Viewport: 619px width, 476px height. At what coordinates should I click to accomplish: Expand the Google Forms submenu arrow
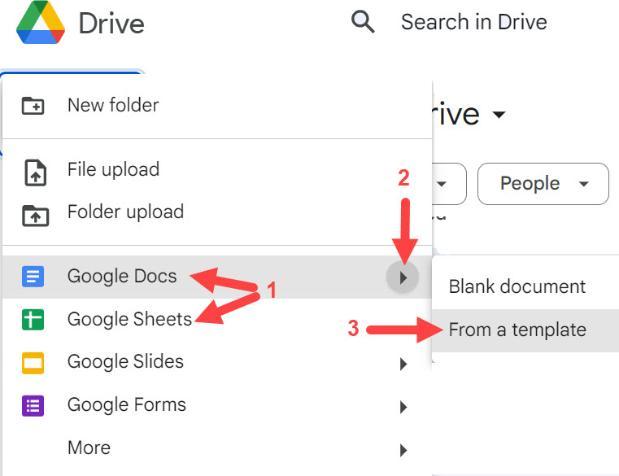click(403, 407)
